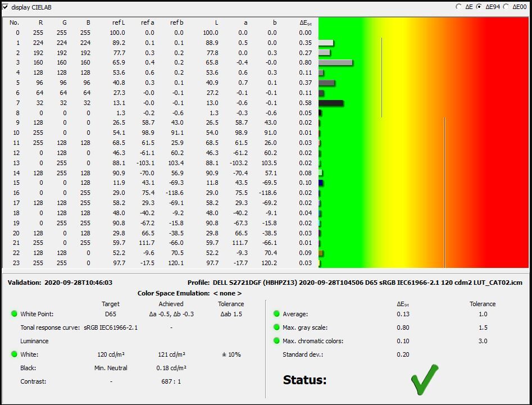
Task: Click the green status checkmark icon
Action: tap(425, 380)
